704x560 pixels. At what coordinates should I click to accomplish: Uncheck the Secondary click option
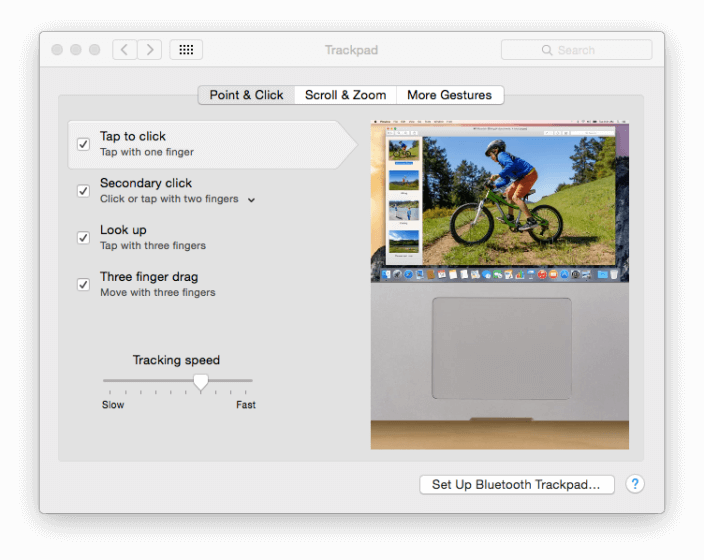[x=84, y=191]
